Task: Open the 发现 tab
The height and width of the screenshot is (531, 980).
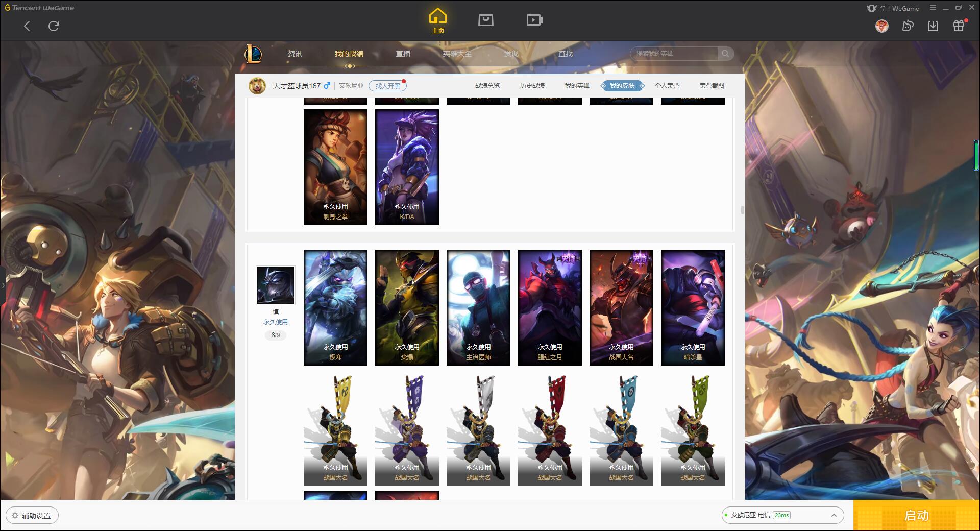Action: coord(511,54)
